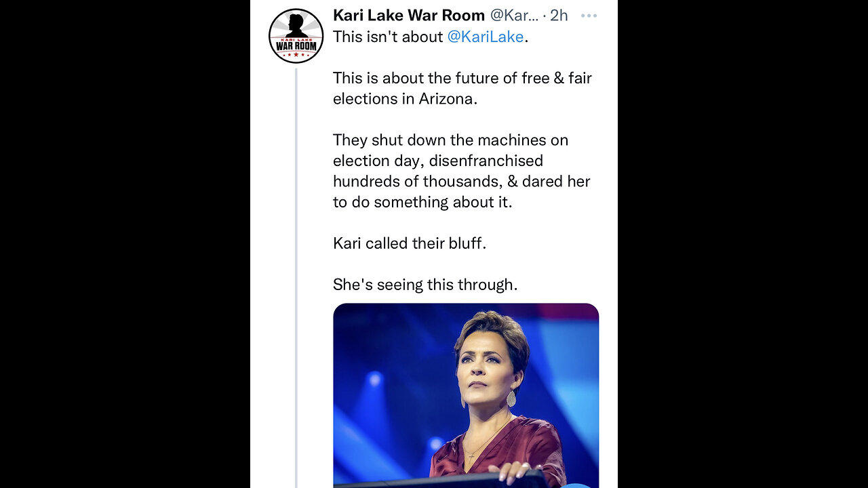Click "This isn't about" tweet text
The height and width of the screenshot is (488, 868).
(388, 37)
